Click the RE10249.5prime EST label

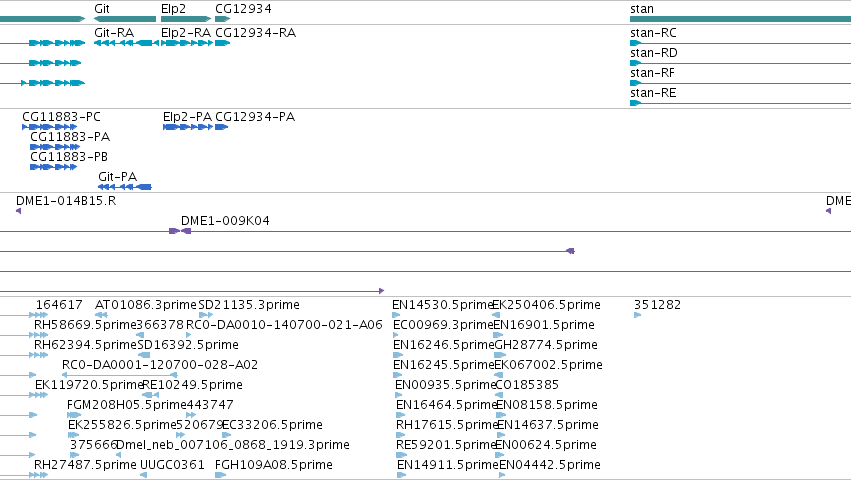coord(193,385)
